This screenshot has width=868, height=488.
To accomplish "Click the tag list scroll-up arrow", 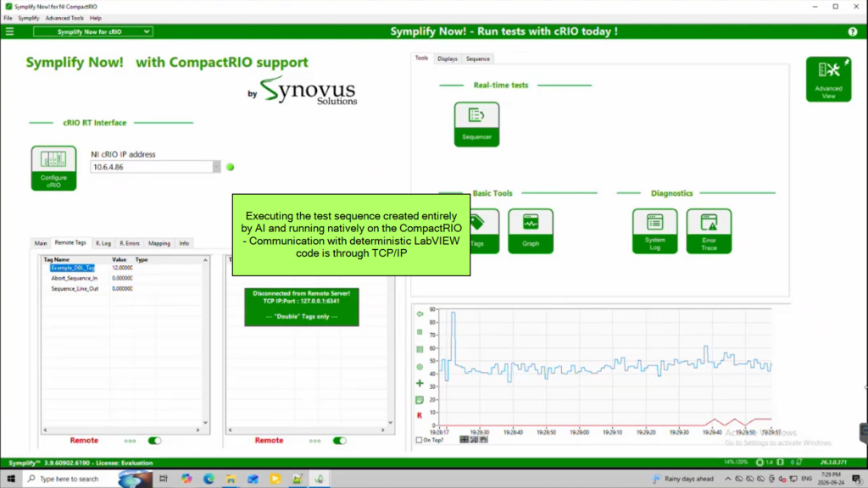I will [205, 260].
